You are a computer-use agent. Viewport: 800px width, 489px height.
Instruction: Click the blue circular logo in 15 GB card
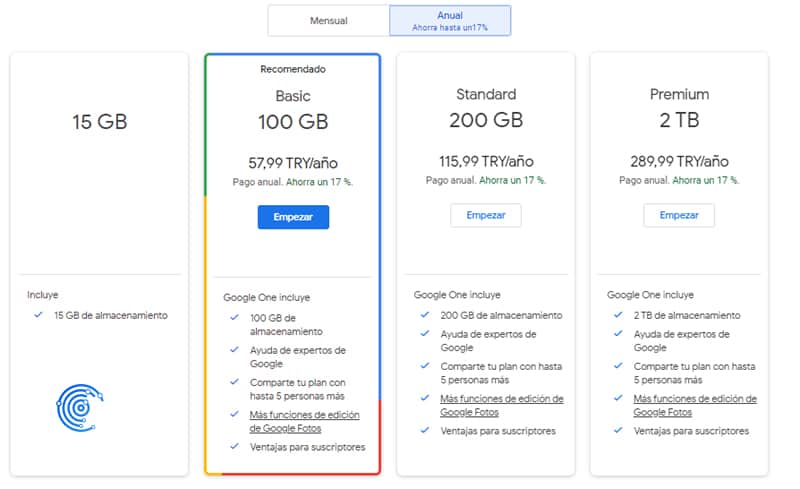(x=80, y=408)
